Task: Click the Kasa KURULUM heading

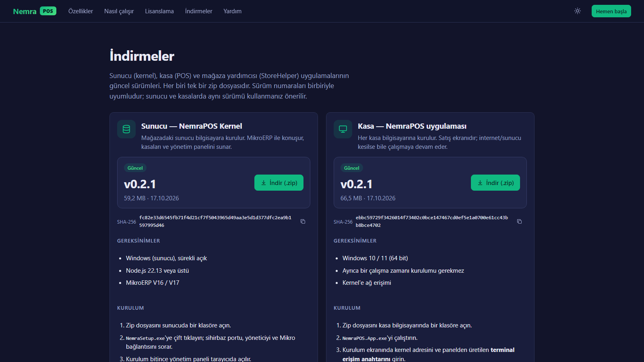Action: [x=347, y=308]
